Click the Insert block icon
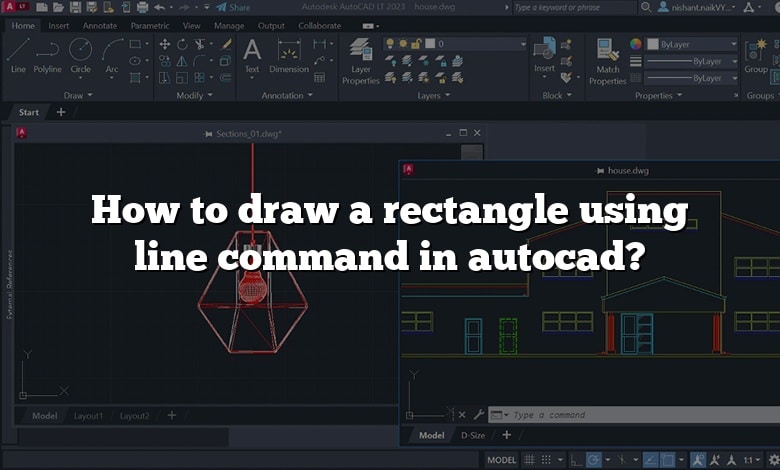The width and height of the screenshot is (780, 470). pos(544,55)
